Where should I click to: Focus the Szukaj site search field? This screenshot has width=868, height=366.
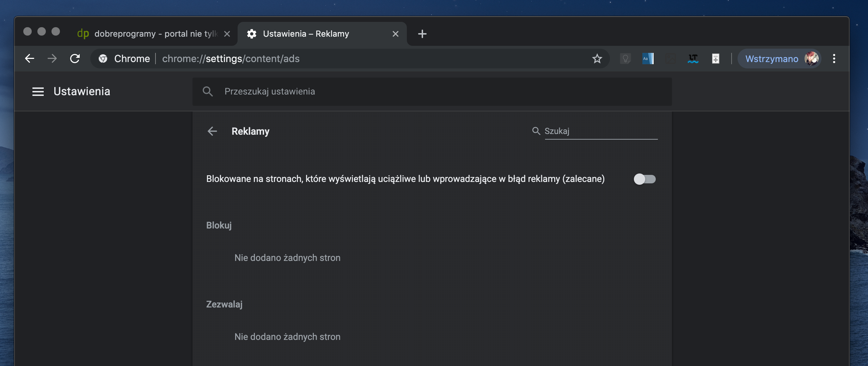click(601, 131)
